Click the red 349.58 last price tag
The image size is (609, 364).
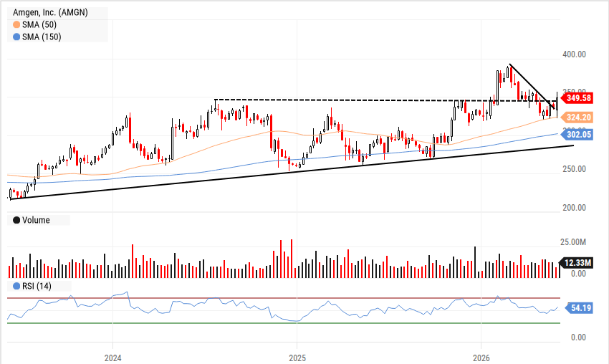pos(578,98)
